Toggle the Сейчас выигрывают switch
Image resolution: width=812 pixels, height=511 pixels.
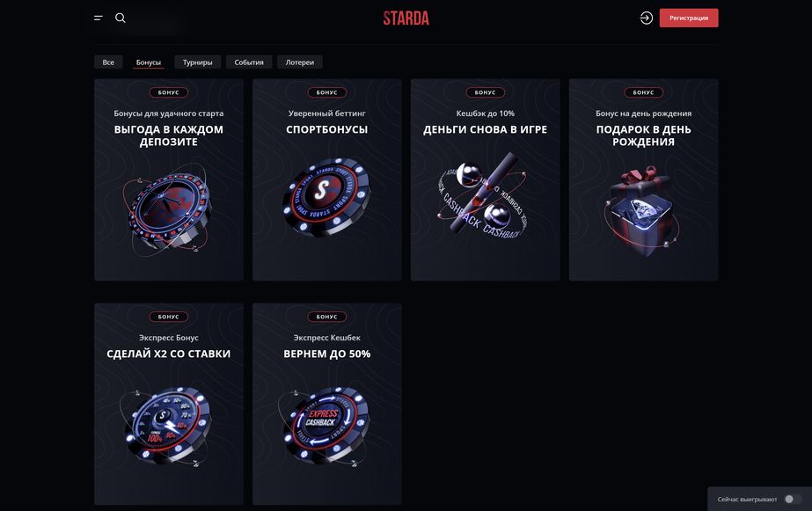point(789,499)
